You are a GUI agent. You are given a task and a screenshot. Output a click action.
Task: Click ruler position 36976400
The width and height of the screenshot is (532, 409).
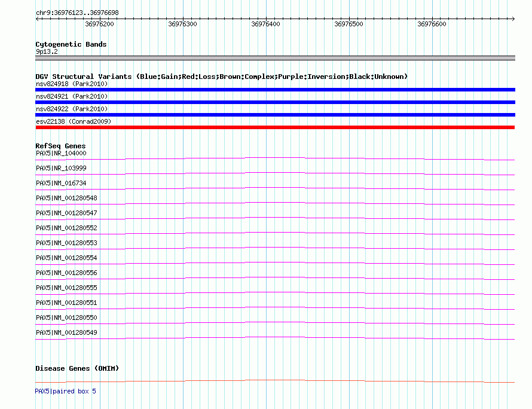click(265, 24)
